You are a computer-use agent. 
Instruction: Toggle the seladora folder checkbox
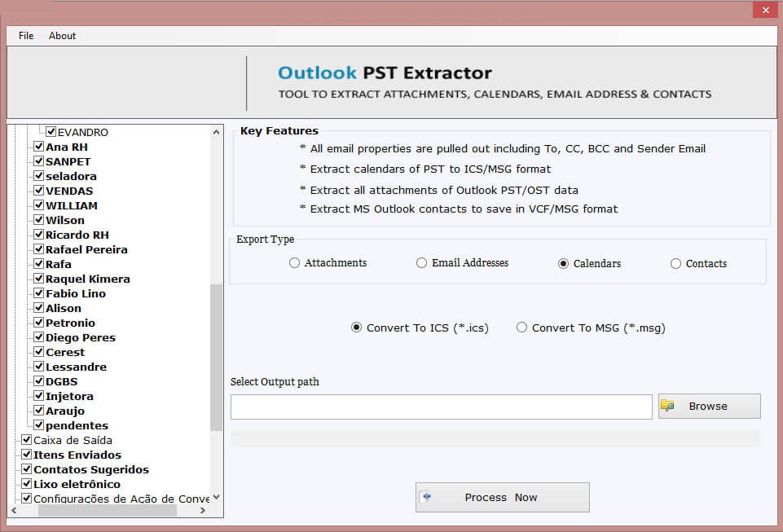coord(39,176)
